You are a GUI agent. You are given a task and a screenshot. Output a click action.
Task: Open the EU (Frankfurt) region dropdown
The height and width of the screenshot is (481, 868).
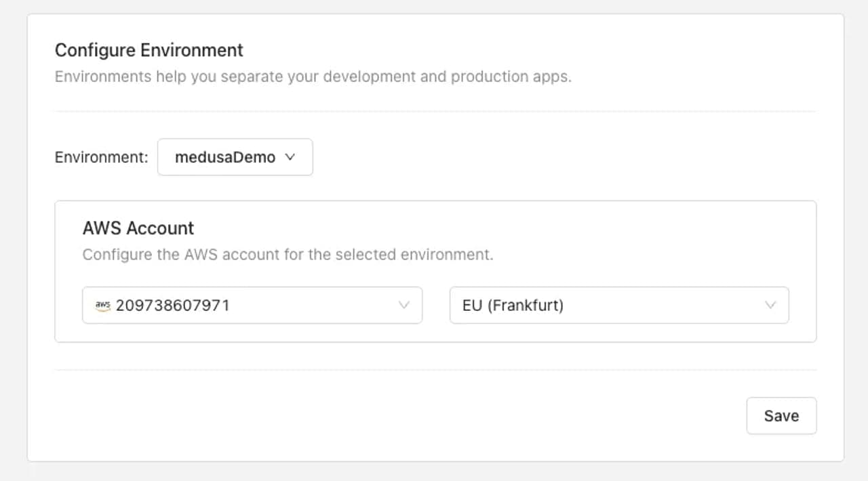pos(619,305)
